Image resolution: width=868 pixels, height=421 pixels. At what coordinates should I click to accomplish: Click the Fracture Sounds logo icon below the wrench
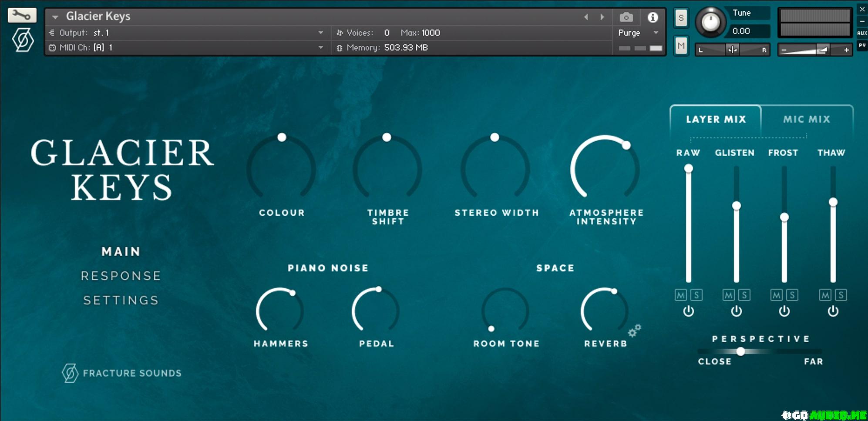(23, 40)
